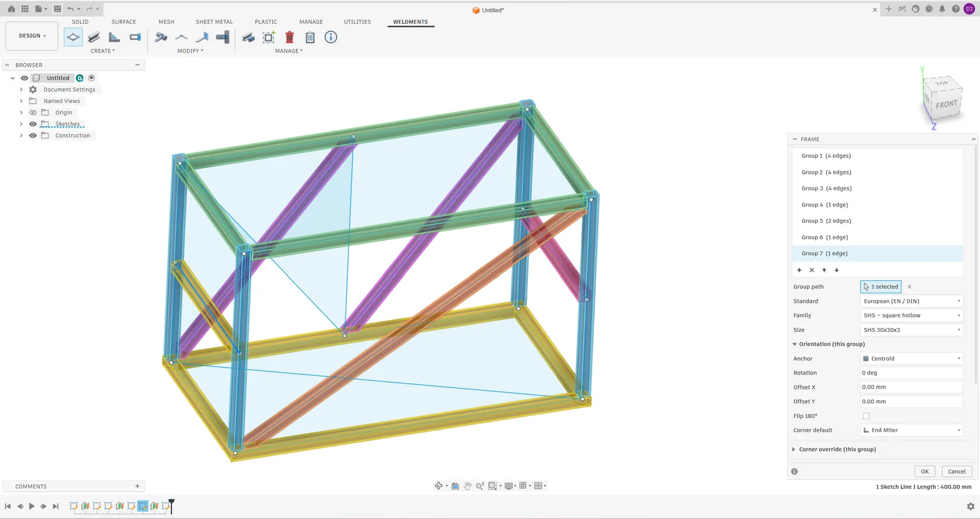The image size is (980, 519).
Task: Open the clipboard cut-list icon
Action: 311,37
